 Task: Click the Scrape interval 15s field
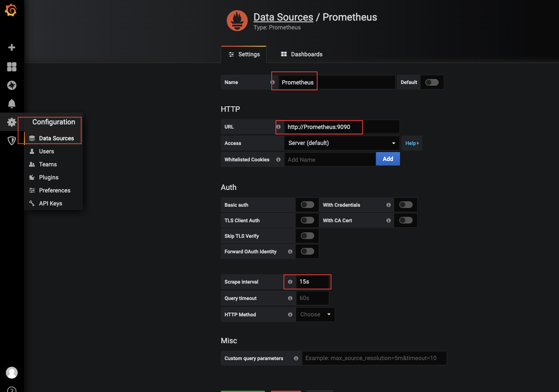pos(313,282)
